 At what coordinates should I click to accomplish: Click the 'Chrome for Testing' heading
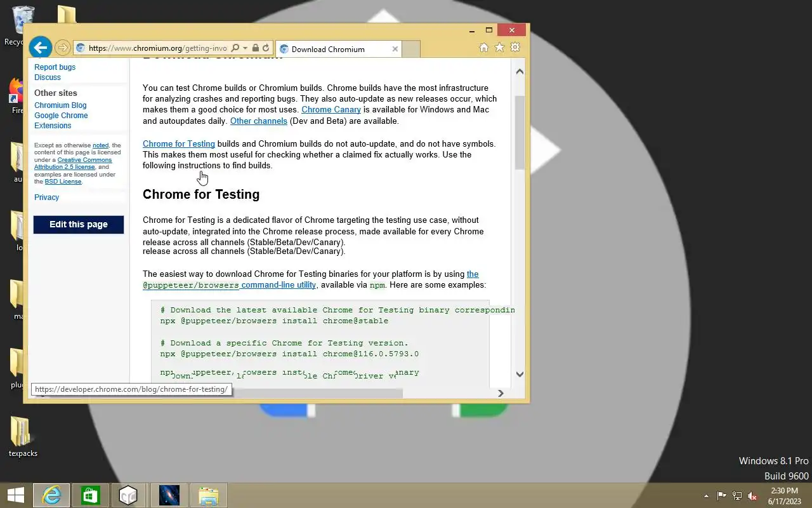201,194
